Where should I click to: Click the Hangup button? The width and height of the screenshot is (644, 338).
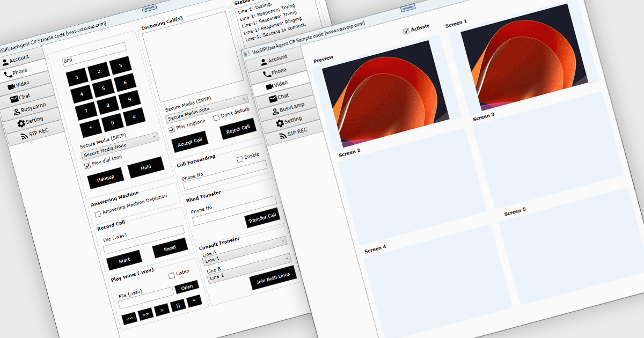pos(105,179)
